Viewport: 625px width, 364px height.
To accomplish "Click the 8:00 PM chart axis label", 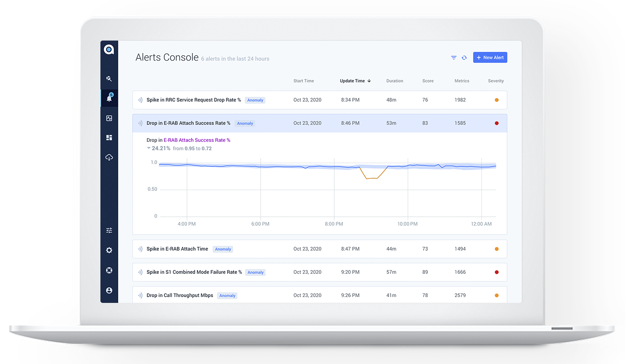I will click(334, 224).
